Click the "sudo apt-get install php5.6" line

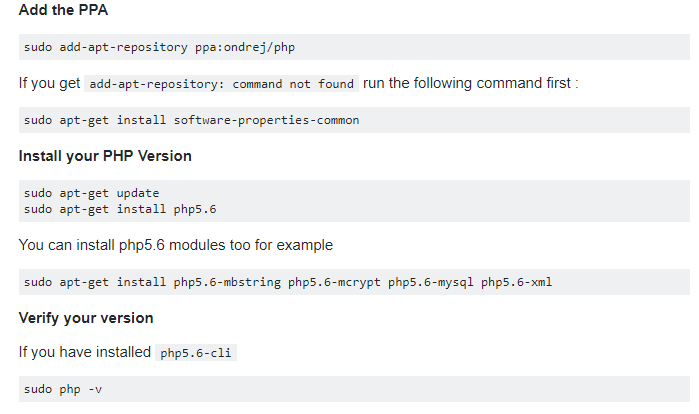pyautogui.click(x=120, y=208)
